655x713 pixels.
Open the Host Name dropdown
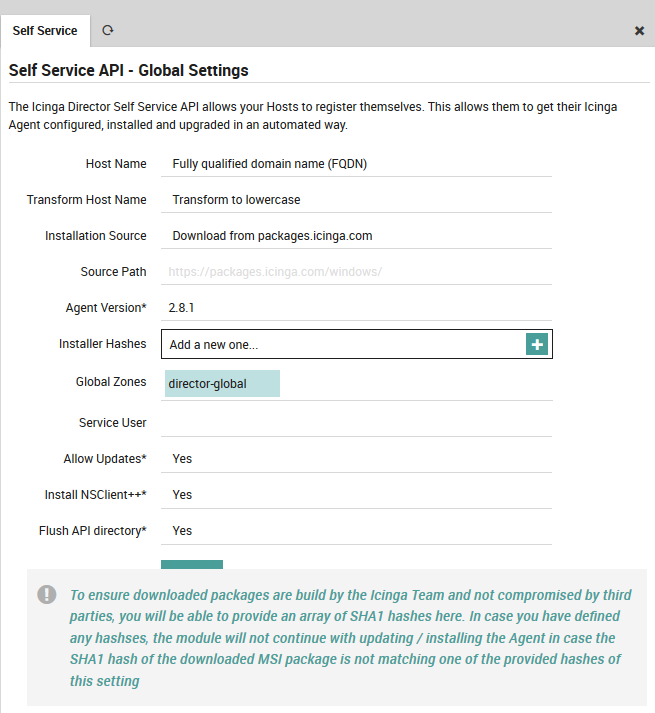click(x=356, y=164)
